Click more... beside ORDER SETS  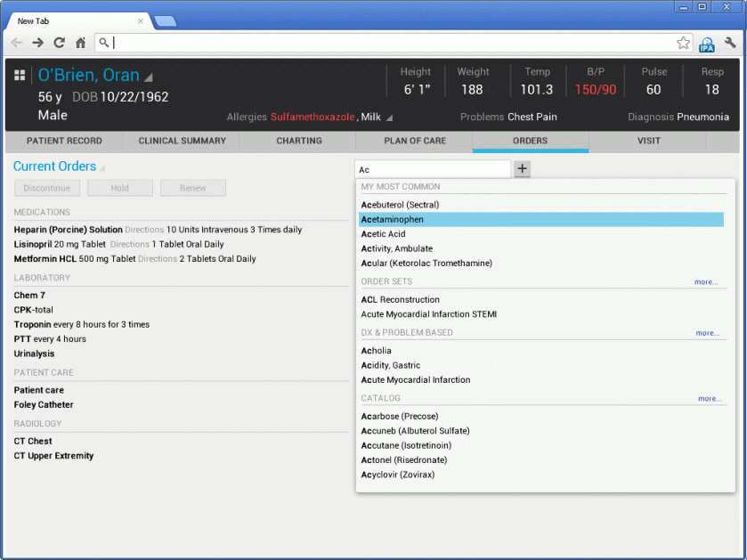[x=706, y=281]
